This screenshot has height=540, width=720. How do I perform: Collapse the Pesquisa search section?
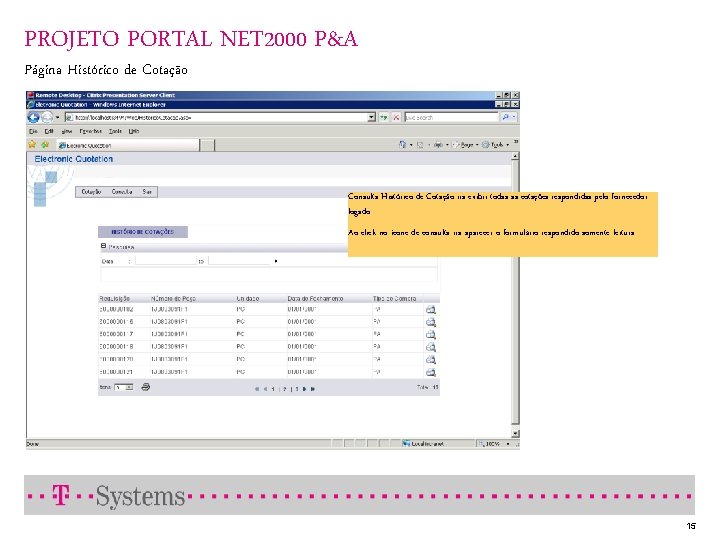click(104, 246)
